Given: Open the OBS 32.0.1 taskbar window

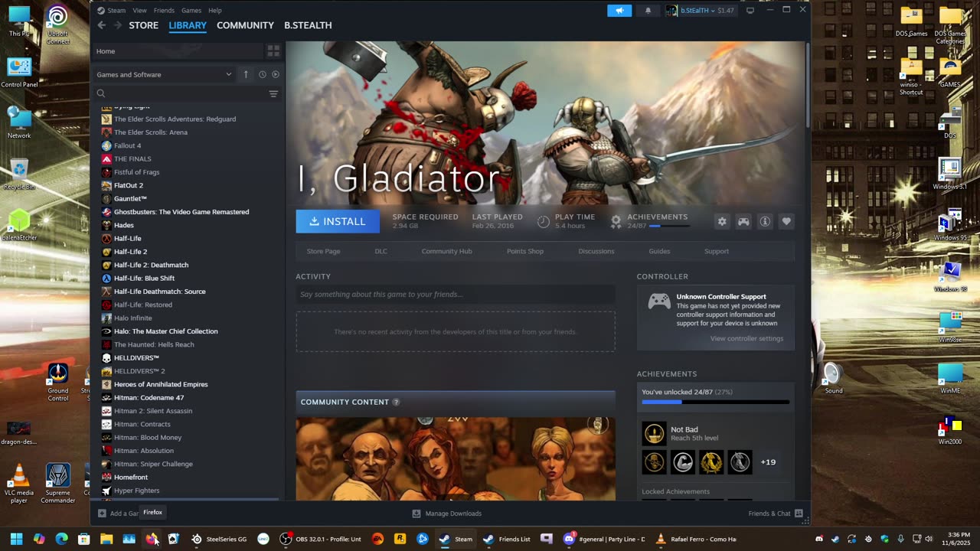Looking at the screenshot, I should tap(320, 539).
